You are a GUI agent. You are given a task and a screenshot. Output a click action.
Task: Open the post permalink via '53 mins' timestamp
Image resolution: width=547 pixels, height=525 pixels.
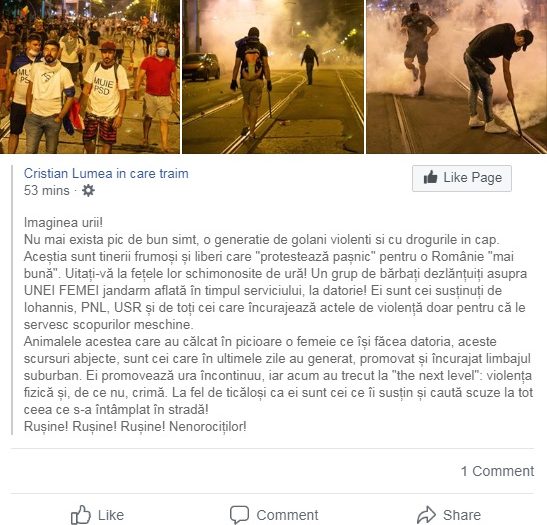(x=46, y=190)
